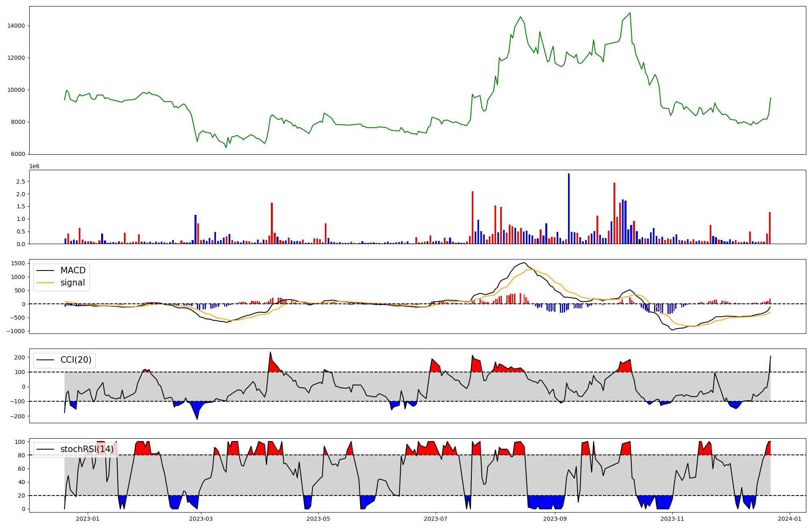Click the 1e6 exponent label above volume chart
The width and height of the screenshot is (812, 528).
(x=34, y=167)
